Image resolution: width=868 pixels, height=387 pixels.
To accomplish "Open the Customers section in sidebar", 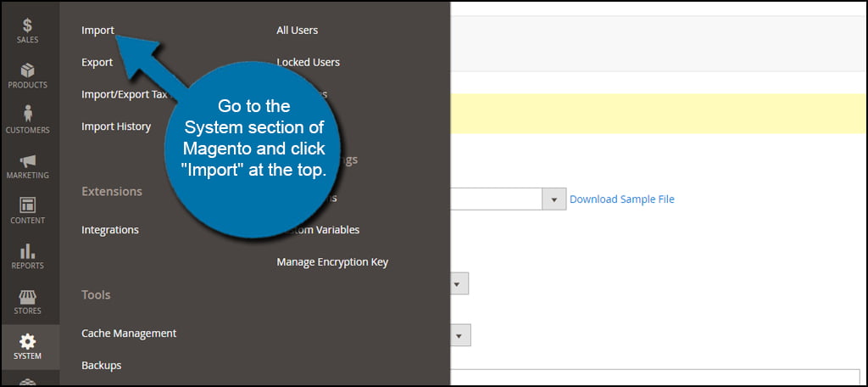I will point(27,121).
